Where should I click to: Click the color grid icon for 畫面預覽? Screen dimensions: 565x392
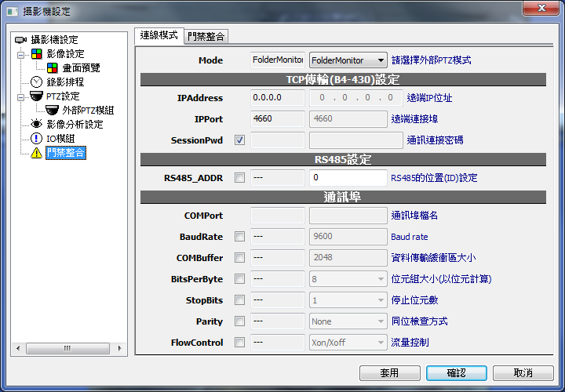[53, 67]
